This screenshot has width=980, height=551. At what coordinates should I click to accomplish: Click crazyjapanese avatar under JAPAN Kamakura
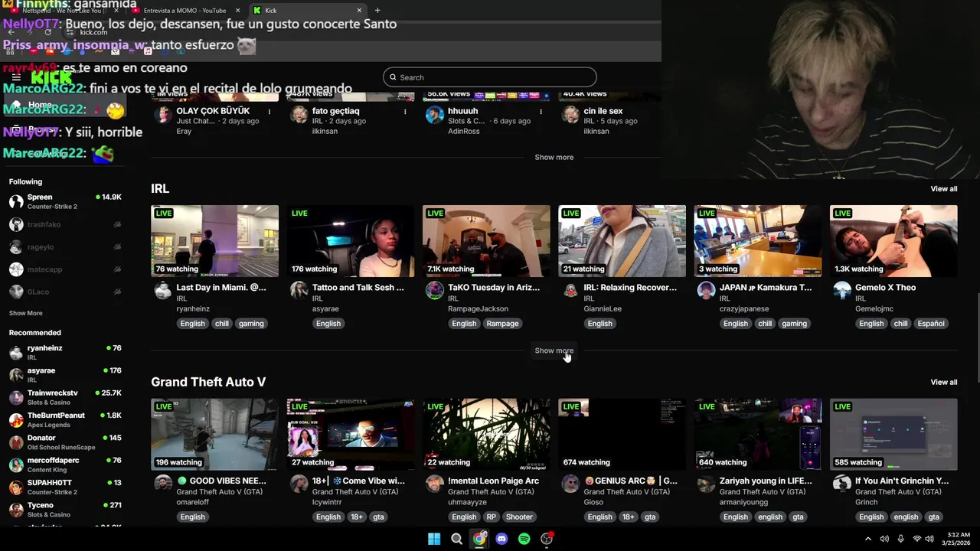706,291
